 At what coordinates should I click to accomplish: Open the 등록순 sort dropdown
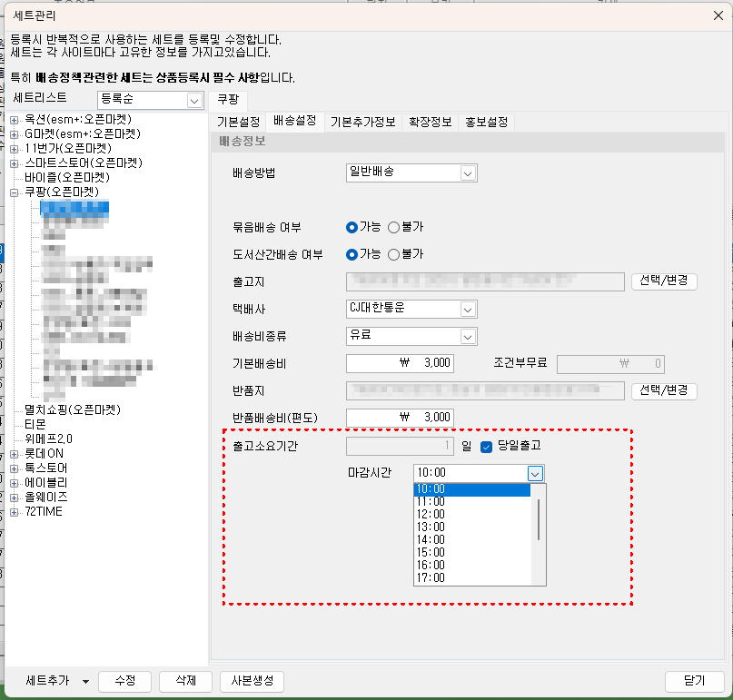193,100
